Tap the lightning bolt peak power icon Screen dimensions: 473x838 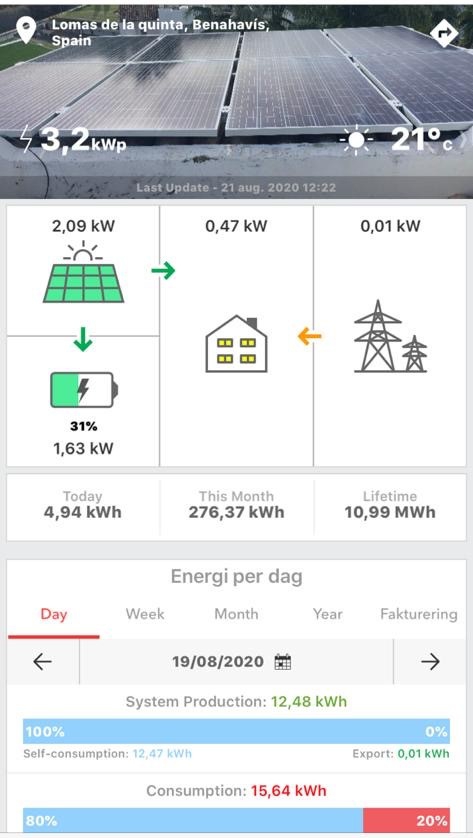26,139
